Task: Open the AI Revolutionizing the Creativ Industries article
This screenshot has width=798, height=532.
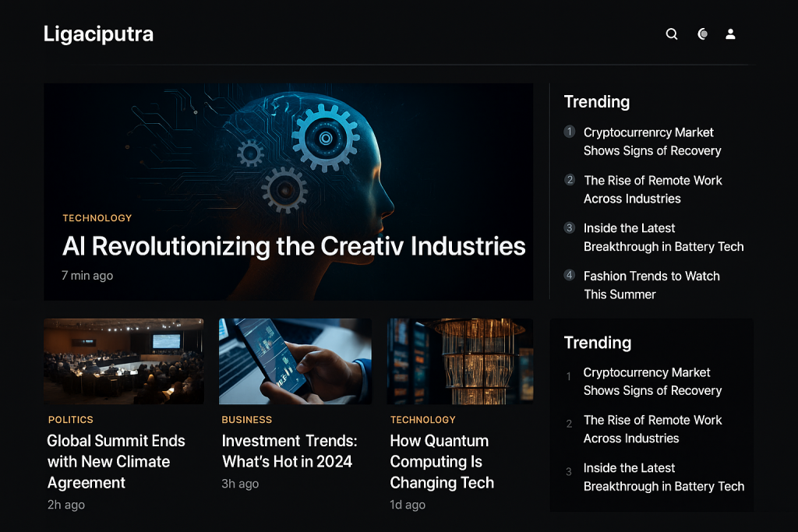Action: [x=294, y=246]
